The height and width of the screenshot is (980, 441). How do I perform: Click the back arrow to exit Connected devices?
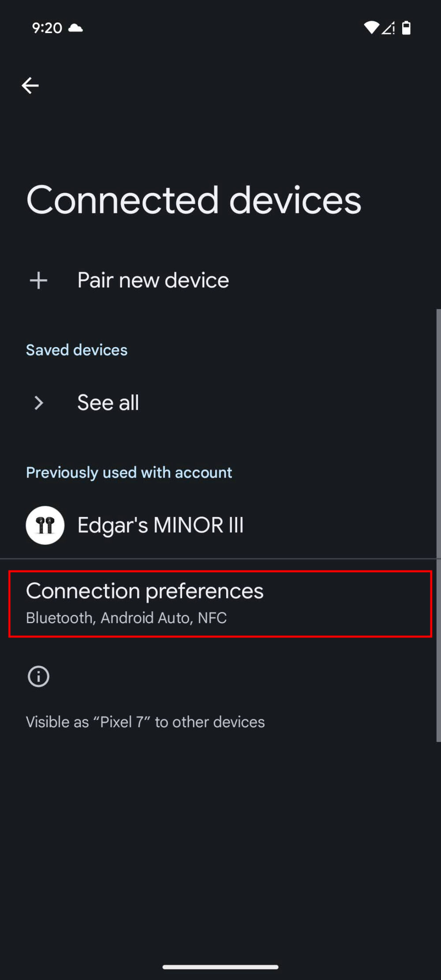click(30, 85)
